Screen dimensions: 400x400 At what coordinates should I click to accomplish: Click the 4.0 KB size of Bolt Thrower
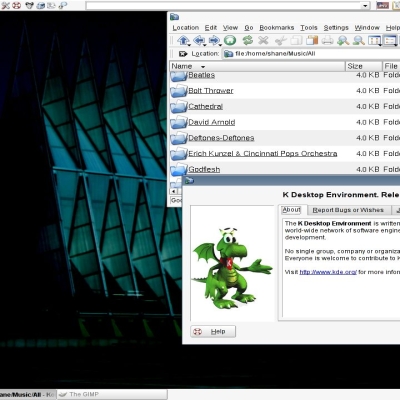367,91
